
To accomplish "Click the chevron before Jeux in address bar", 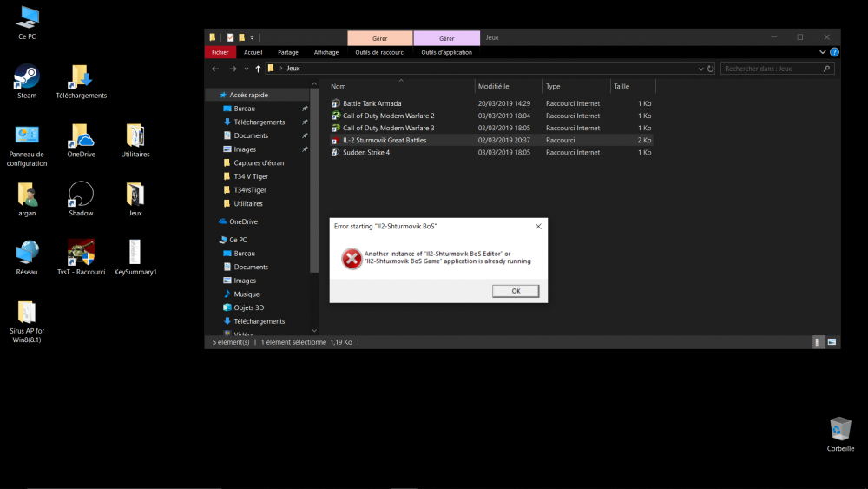I will point(281,69).
